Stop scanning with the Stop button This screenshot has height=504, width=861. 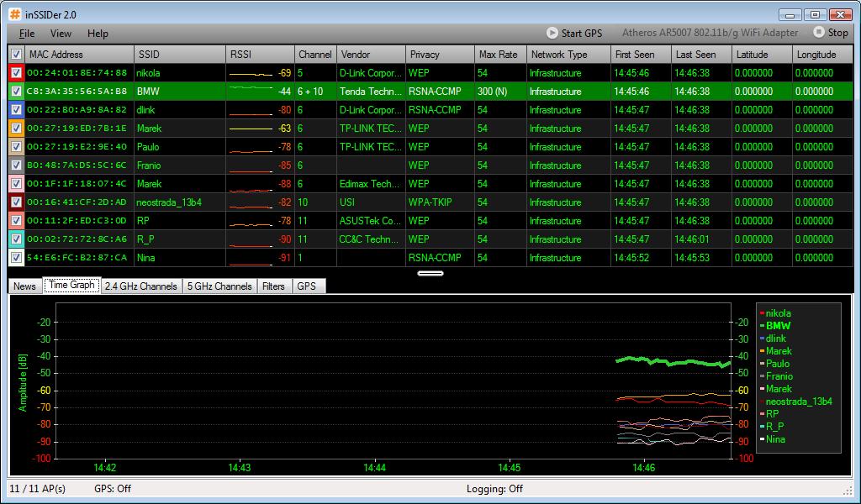click(831, 33)
